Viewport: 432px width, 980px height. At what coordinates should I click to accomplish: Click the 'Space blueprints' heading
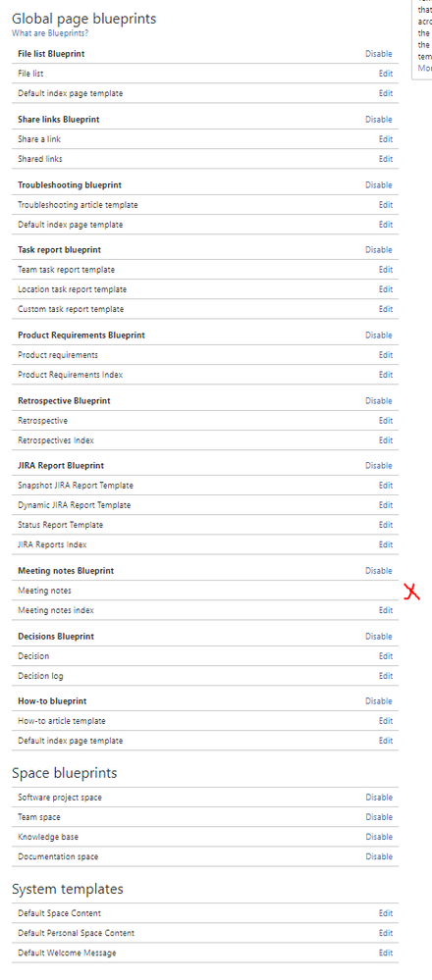coord(65,773)
